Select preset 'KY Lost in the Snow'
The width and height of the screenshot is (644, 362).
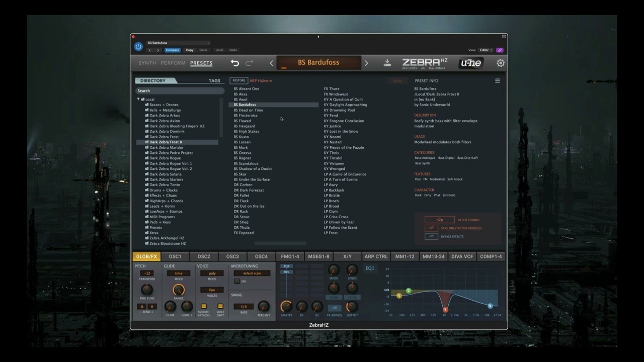click(341, 132)
